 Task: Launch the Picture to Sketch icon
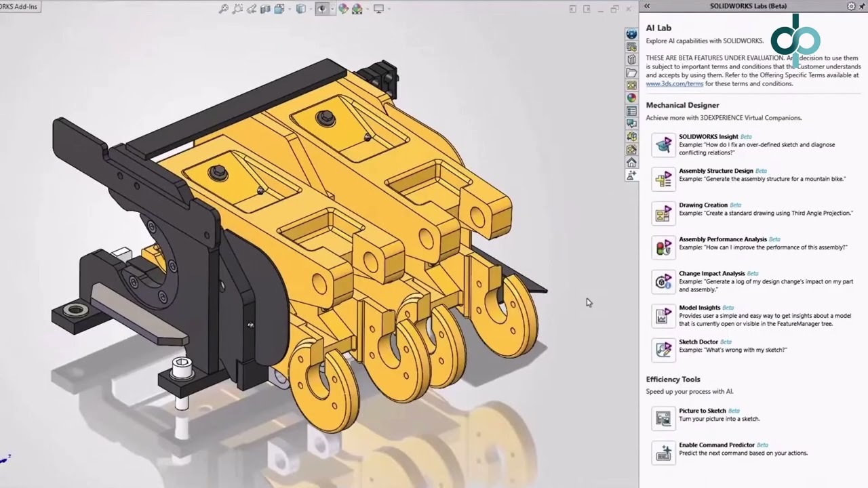click(x=663, y=418)
